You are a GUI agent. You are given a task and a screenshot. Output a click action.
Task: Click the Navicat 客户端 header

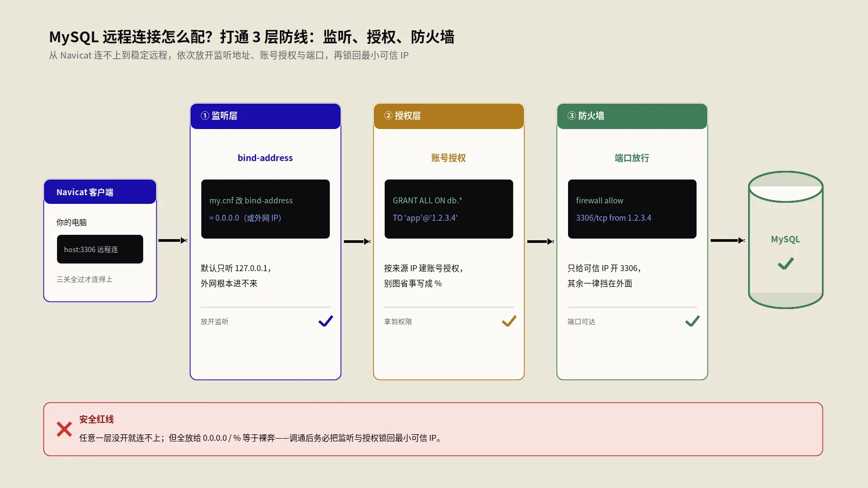click(100, 192)
